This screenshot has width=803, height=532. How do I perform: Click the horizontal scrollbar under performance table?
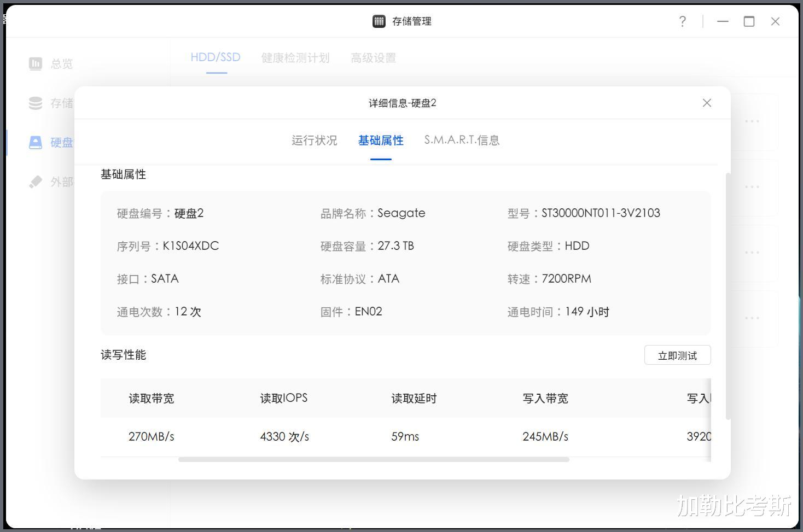[374, 459]
